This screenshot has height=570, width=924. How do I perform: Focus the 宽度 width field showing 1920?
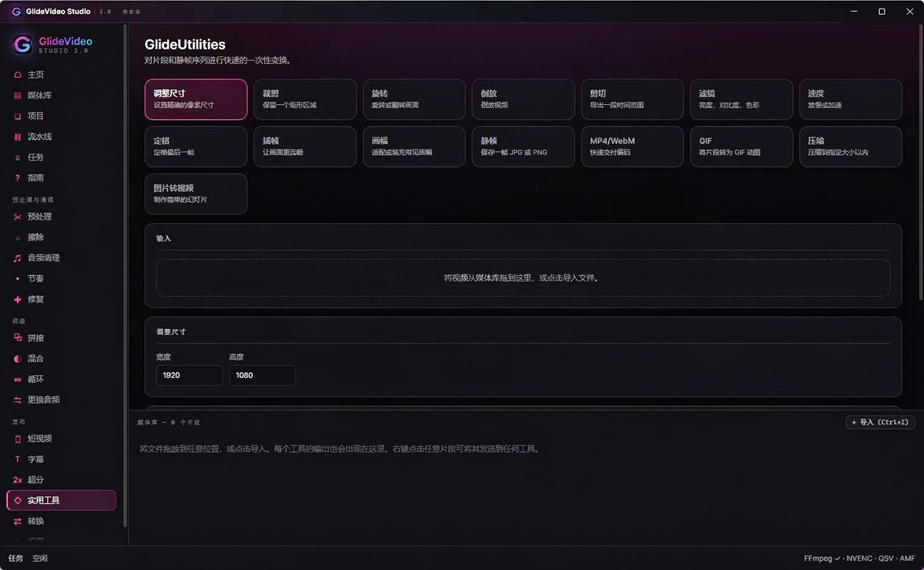[189, 375]
